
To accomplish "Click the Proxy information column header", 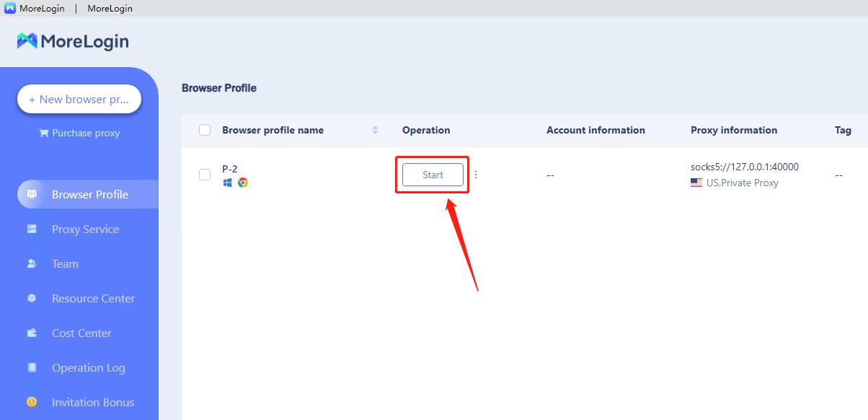I will 734,130.
